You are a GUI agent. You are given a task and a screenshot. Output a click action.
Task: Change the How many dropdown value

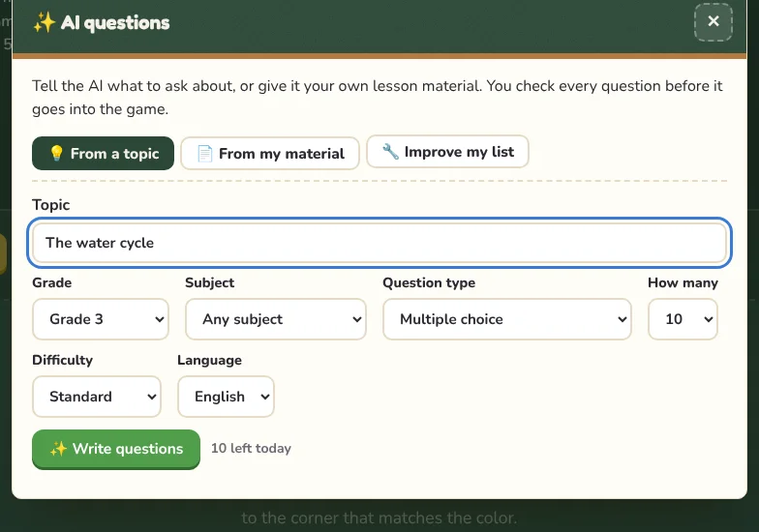(683, 319)
